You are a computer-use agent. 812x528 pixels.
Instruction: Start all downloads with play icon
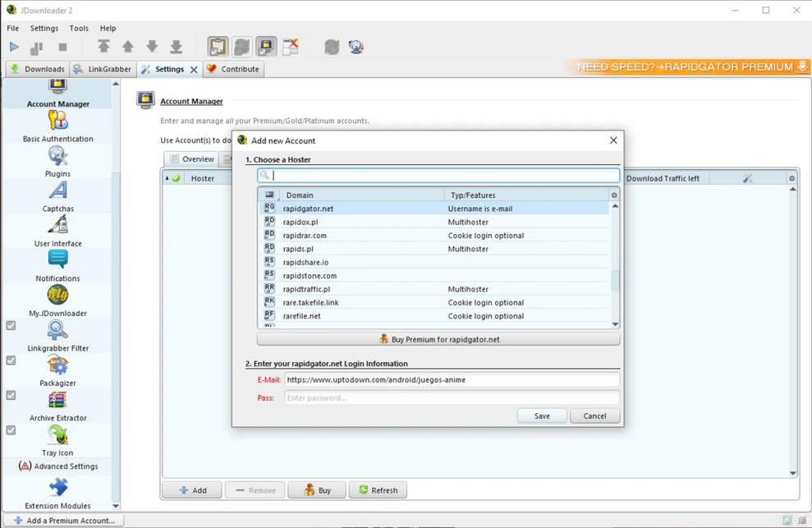[14, 47]
